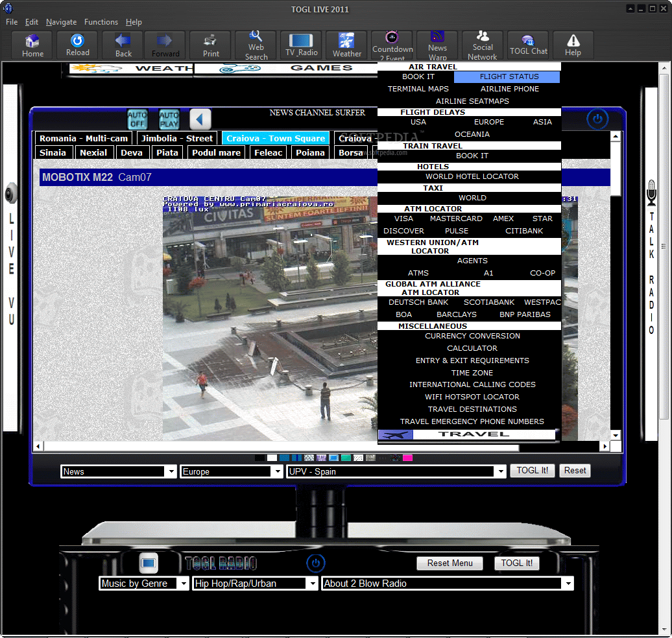Viewport: 672px width, 638px height.
Task: Toggle the TV surfer power button
Action: coord(597,119)
